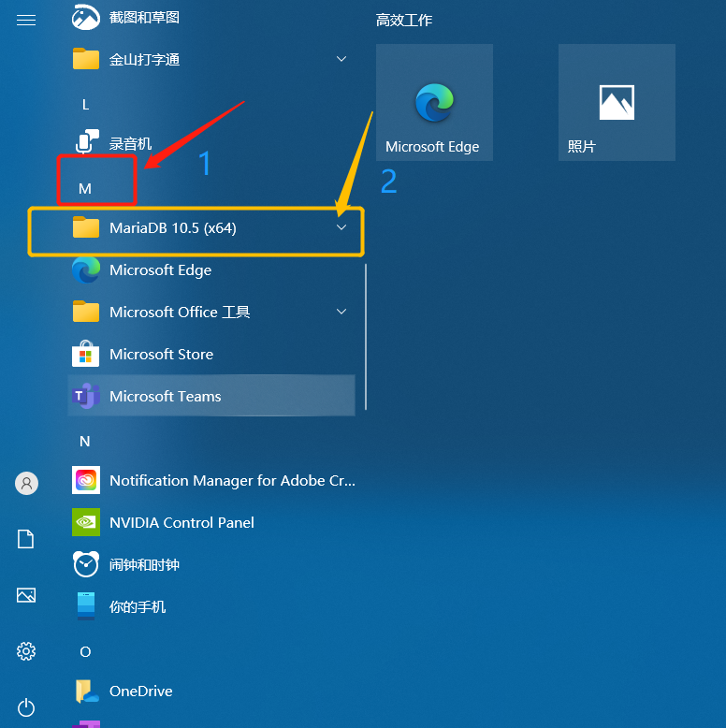
Task: Open the NVIDIA Control Panel icon
Action: pos(86,522)
